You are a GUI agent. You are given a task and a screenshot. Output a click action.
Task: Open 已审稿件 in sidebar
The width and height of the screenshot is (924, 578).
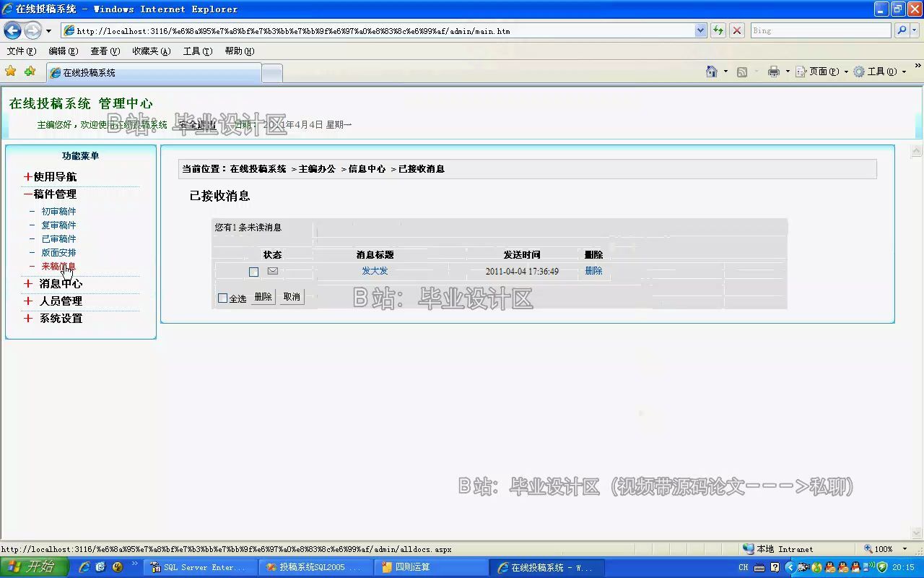coord(58,239)
